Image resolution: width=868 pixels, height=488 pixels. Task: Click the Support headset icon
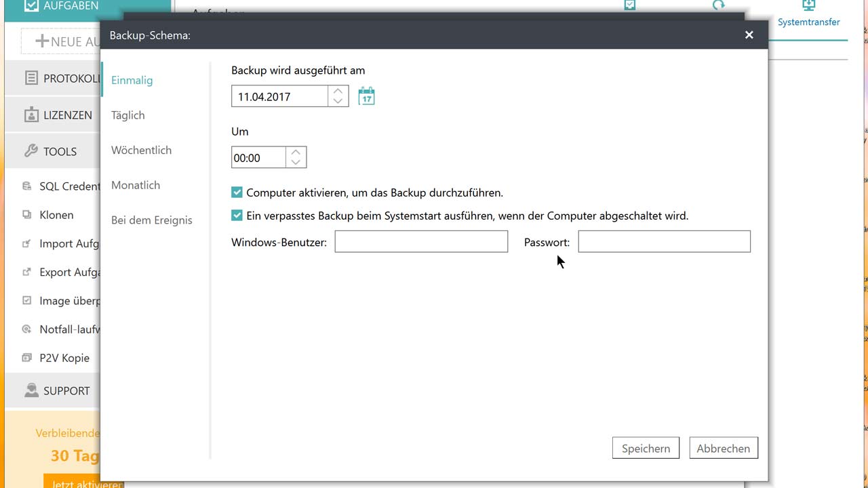(31, 390)
